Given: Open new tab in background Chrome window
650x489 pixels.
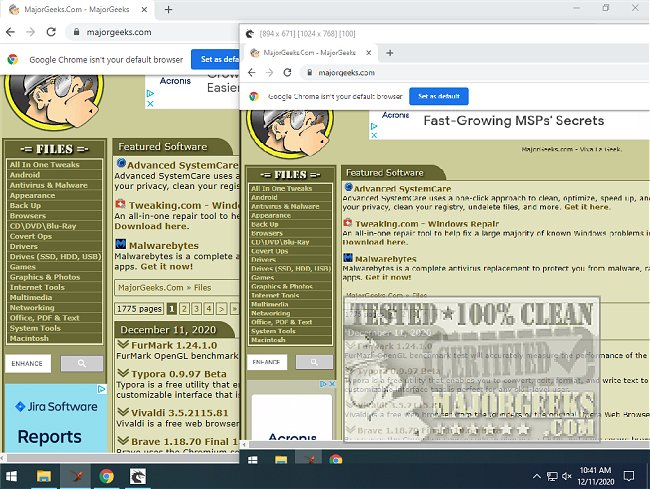Looking at the screenshot, I should [x=168, y=10].
